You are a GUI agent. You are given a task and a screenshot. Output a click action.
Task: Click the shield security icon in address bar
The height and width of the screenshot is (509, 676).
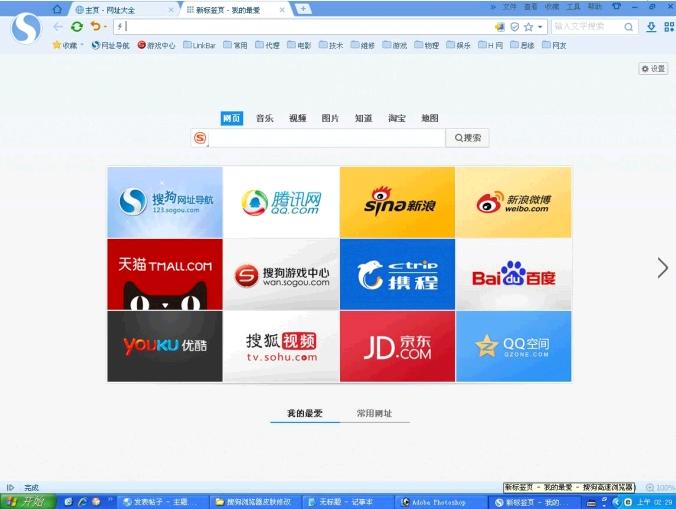(x=514, y=27)
